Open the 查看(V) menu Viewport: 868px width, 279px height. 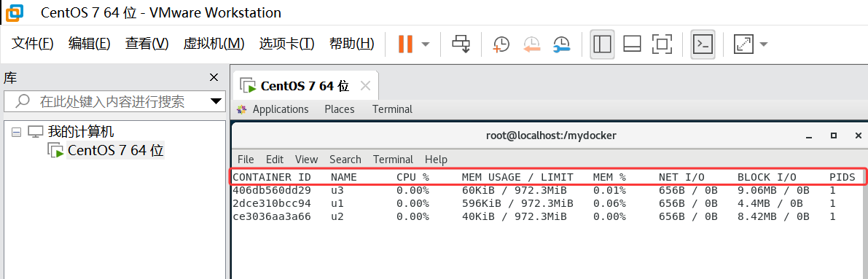point(146,44)
